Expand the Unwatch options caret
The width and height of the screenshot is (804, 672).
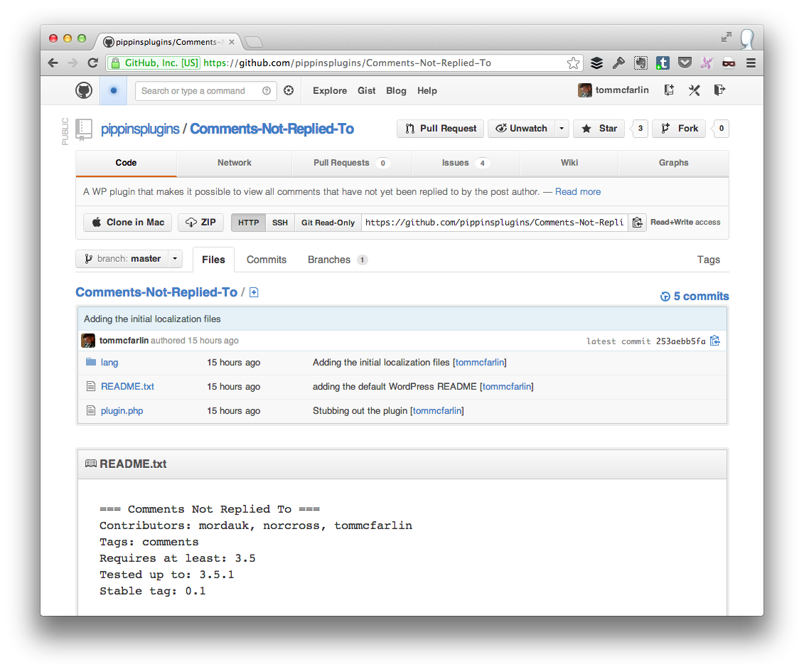(560, 129)
